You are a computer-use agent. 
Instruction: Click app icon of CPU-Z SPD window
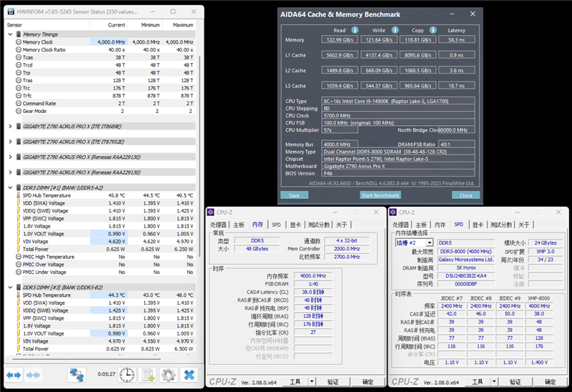[393, 212]
